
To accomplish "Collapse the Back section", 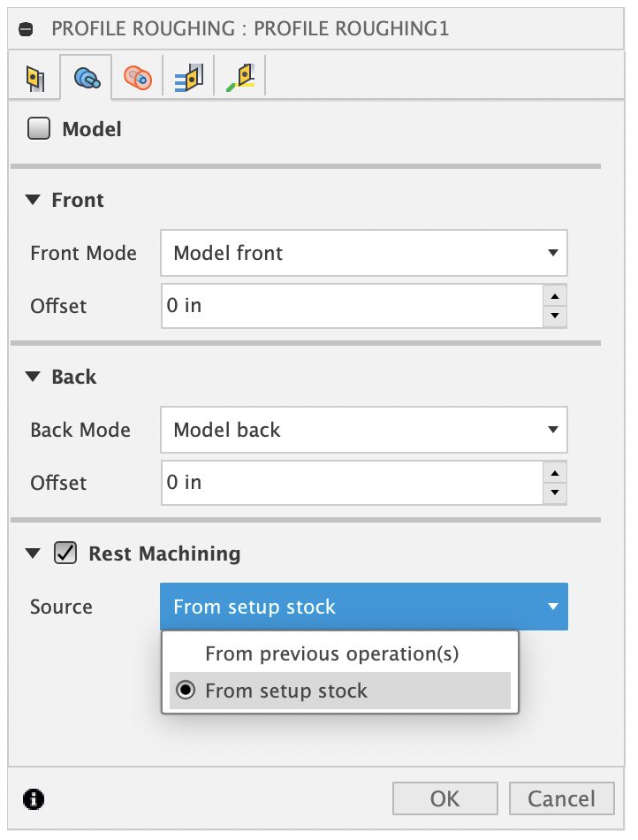I will tap(34, 377).
